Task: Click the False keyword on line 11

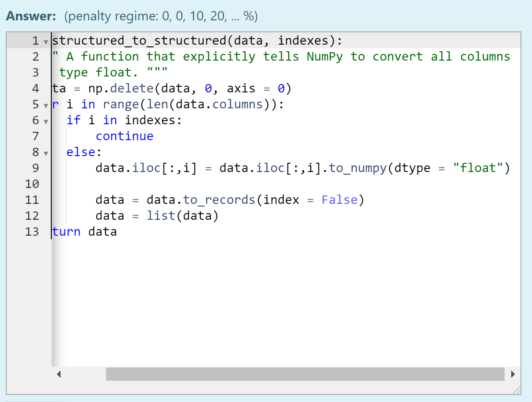Action: click(339, 200)
